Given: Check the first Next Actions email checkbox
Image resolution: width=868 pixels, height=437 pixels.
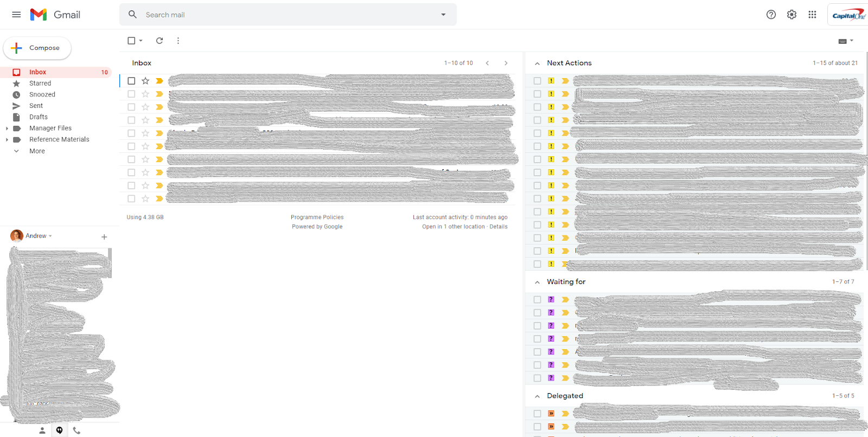Looking at the screenshot, I should (537, 81).
